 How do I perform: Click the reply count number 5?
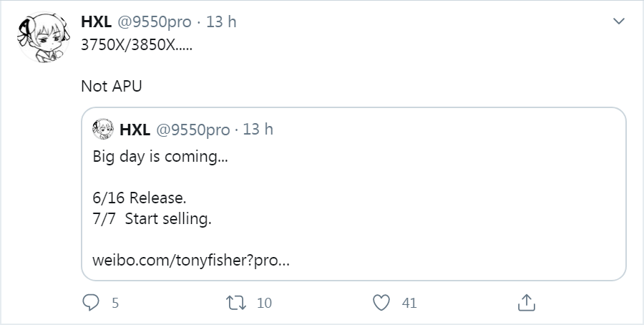pos(114,304)
